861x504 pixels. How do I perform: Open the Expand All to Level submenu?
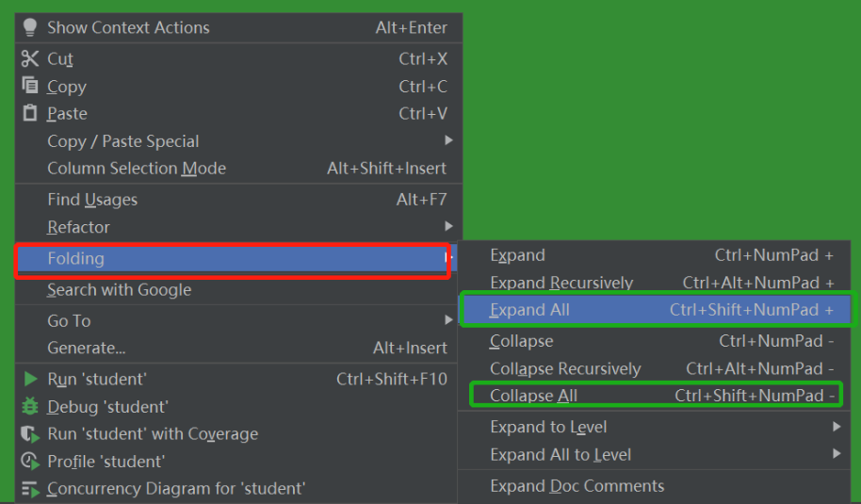pos(837,454)
